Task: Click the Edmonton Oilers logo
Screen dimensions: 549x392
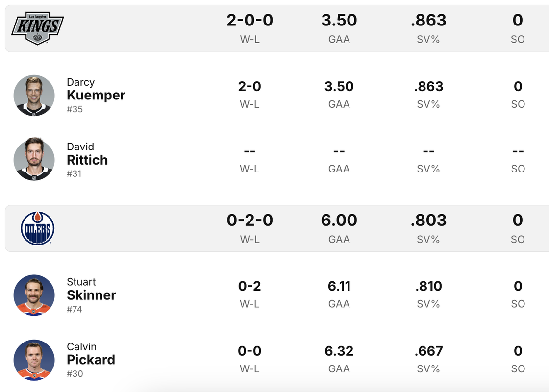Action: (38, 228)
